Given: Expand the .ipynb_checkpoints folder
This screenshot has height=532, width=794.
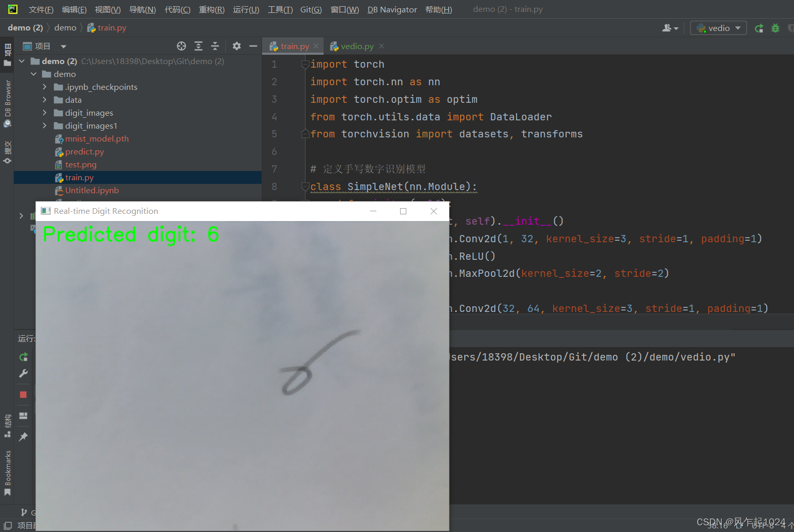Looking at the screenshot, I should pyautogui.click(x=44, y=87).
